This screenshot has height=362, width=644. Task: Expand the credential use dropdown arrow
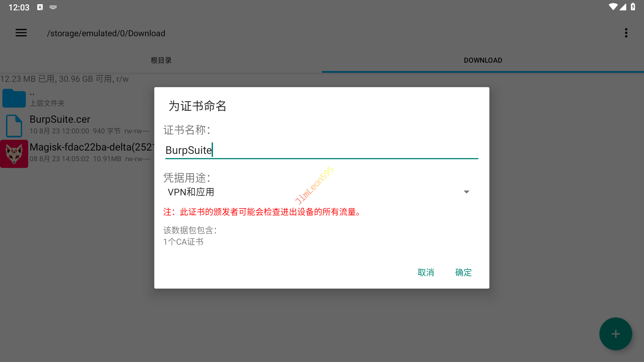tap(466, 192)
